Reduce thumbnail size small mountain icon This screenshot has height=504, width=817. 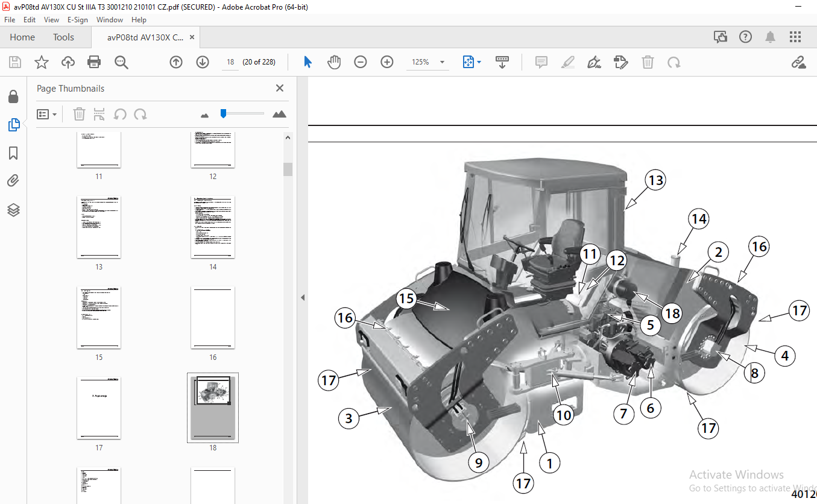[x=204, y=115]
